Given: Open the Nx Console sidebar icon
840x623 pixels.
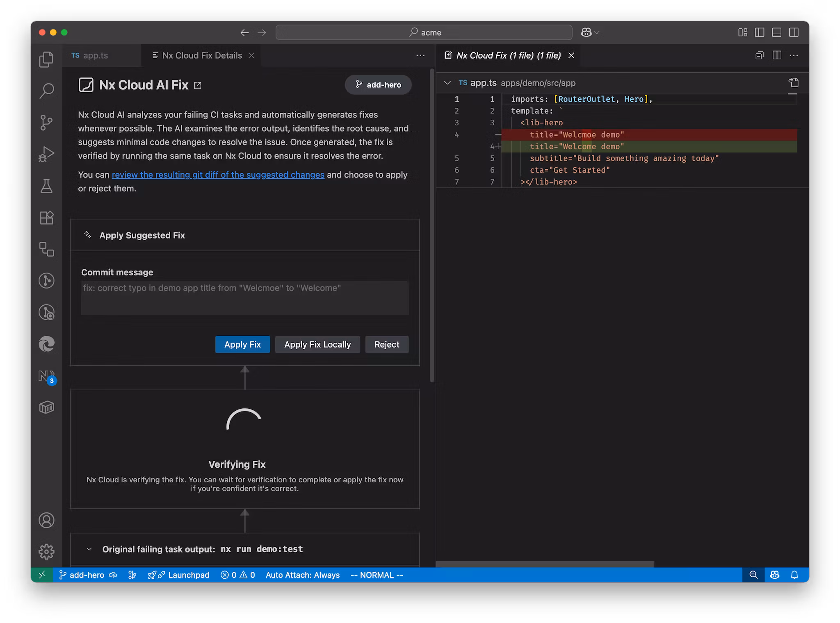Looking at the screenshot, I should click(46, 376).
